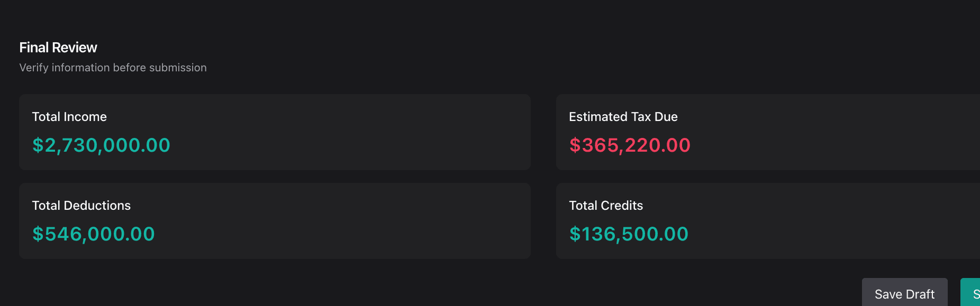Click the dollar sign of the deductions amount
This screenshot has height=306, width=980.
38,234
